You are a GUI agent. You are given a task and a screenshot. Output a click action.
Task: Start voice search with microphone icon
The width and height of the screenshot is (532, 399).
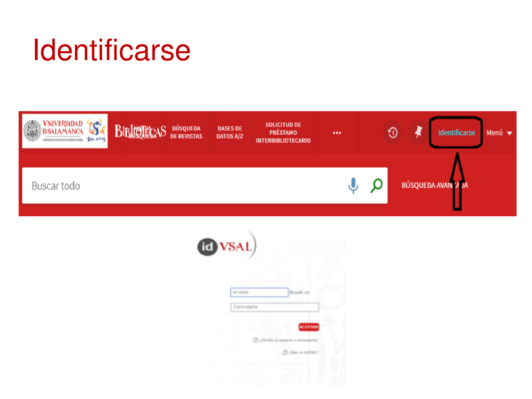[x=353, y=185]
